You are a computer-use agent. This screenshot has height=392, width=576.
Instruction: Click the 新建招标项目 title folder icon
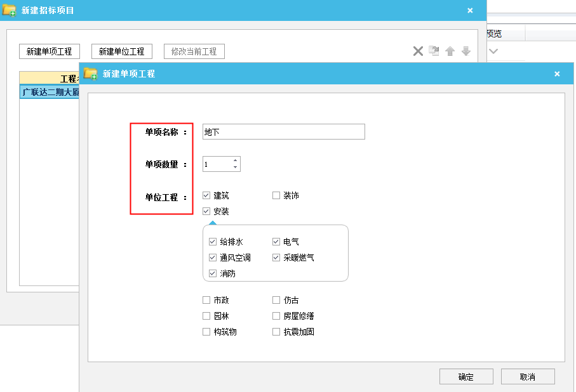click(10, 10)
